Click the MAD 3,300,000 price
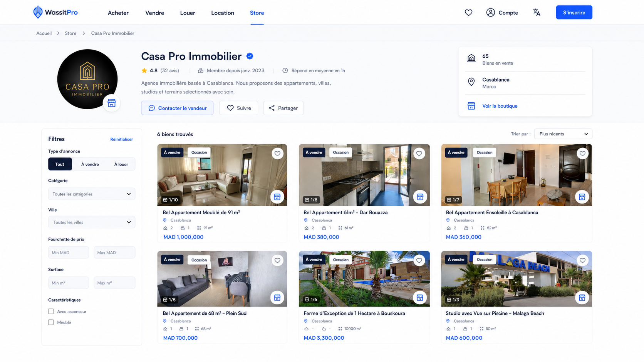This screenshot has width=644, height=362. pos(324,338)
